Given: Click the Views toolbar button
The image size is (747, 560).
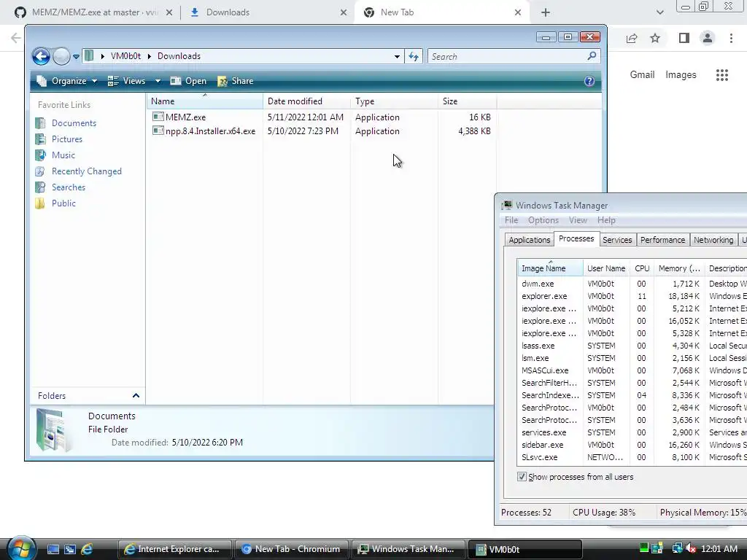Looking at the screenshot, I should [127, 81].
